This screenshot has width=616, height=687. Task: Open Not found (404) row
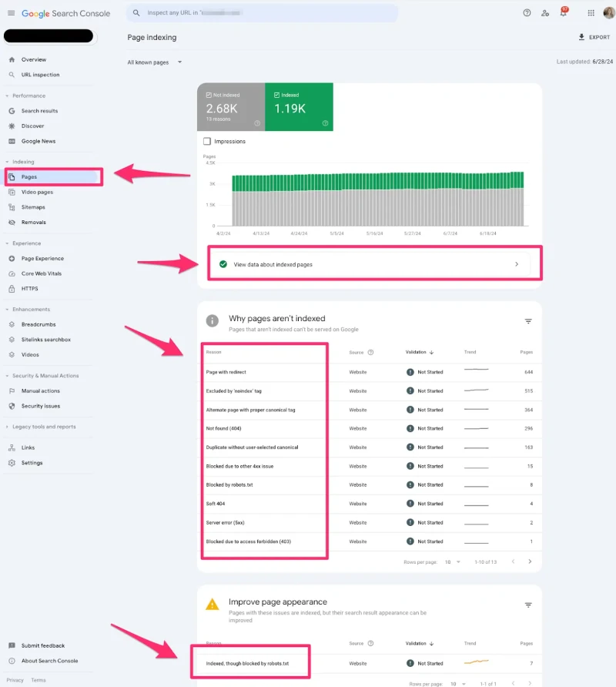tap(370, 428)
